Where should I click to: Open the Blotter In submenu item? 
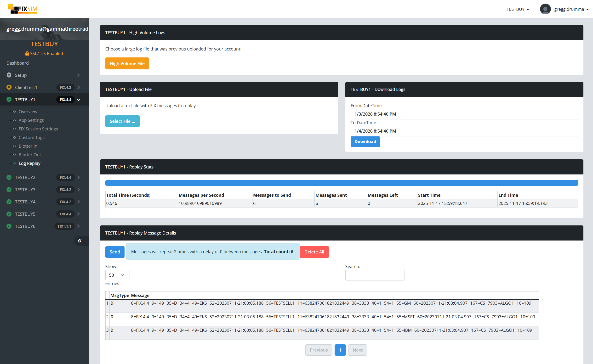(x=28, y=146)
